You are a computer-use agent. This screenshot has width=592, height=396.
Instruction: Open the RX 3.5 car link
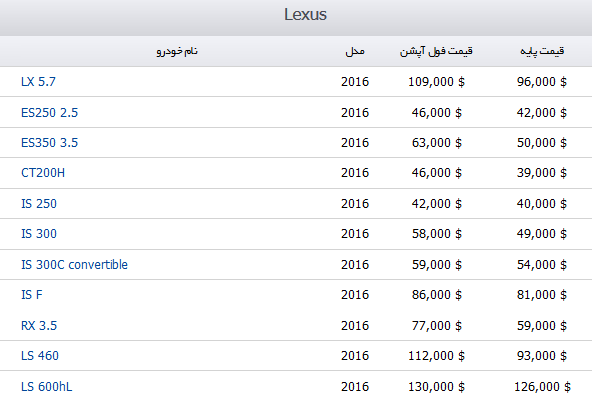coord(39,326)
